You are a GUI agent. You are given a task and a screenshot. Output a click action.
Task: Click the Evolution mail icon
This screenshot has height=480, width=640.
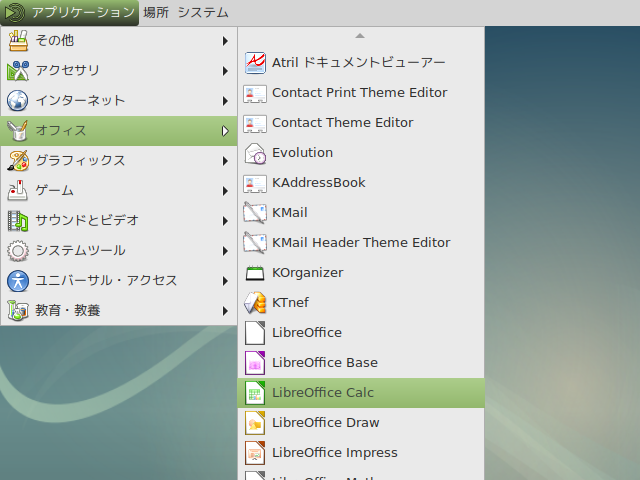(255, 153)
